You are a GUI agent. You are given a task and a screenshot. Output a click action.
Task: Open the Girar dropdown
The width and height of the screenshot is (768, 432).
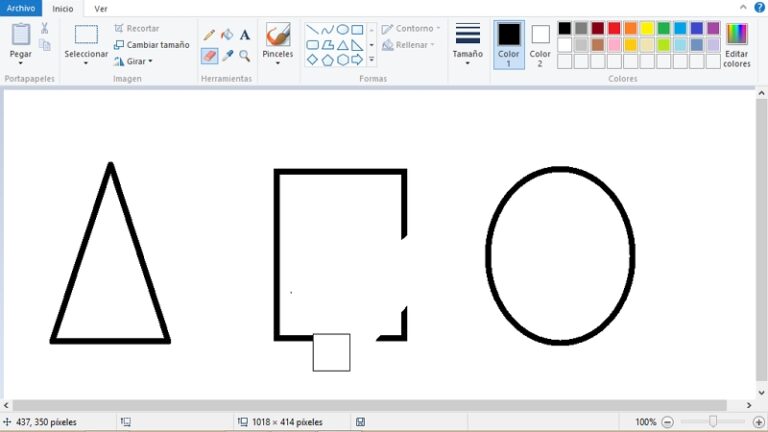coord(133,61)
